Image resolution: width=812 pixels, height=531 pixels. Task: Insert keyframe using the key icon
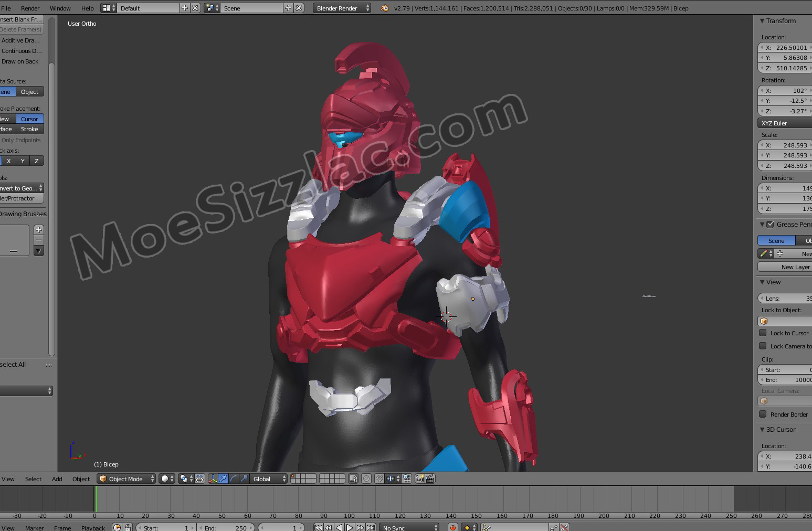pyautogui.click(x=554, y=527)
